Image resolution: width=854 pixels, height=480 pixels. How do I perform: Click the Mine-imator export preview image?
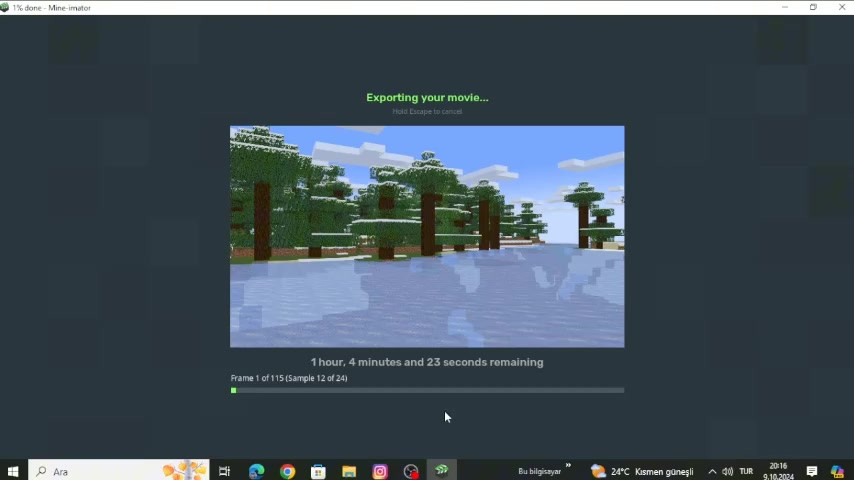[x=427, y=236]
